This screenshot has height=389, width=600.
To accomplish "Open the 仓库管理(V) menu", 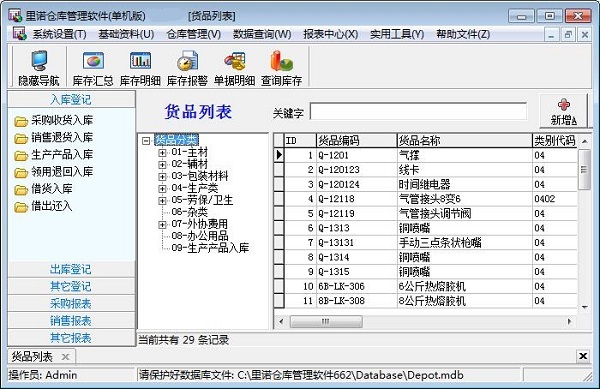I will point(194,34).
